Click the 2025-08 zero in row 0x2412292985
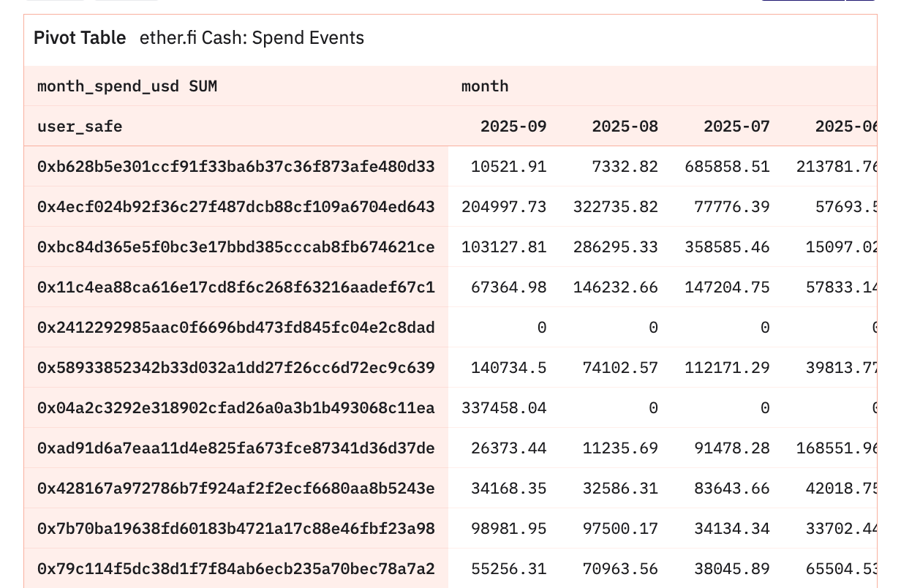 pyautogui.click(x=654, y=328)
